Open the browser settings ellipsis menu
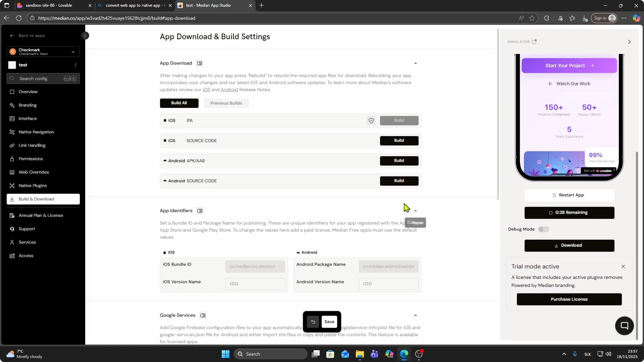 (624, 18)
